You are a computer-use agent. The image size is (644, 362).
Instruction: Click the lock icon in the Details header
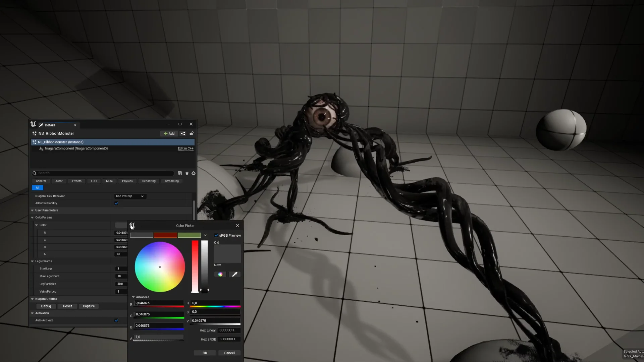coord(191,133)
